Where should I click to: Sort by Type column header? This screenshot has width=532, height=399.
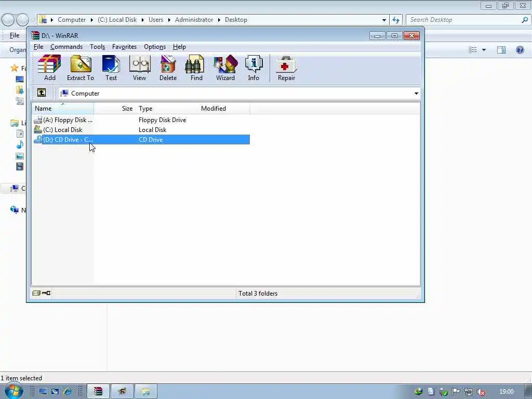click(167, 109)
